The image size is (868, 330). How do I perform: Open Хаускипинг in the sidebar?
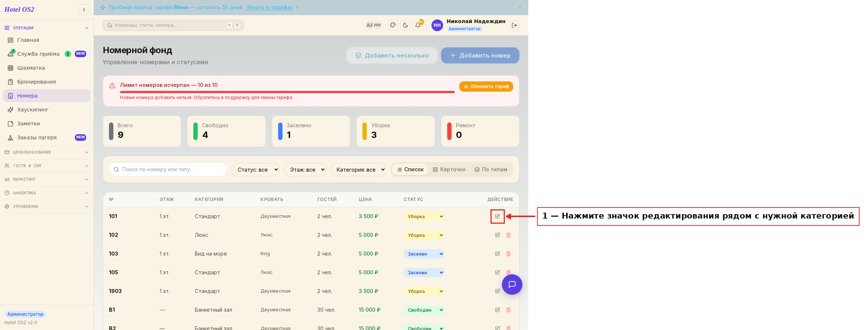(47, 110)
